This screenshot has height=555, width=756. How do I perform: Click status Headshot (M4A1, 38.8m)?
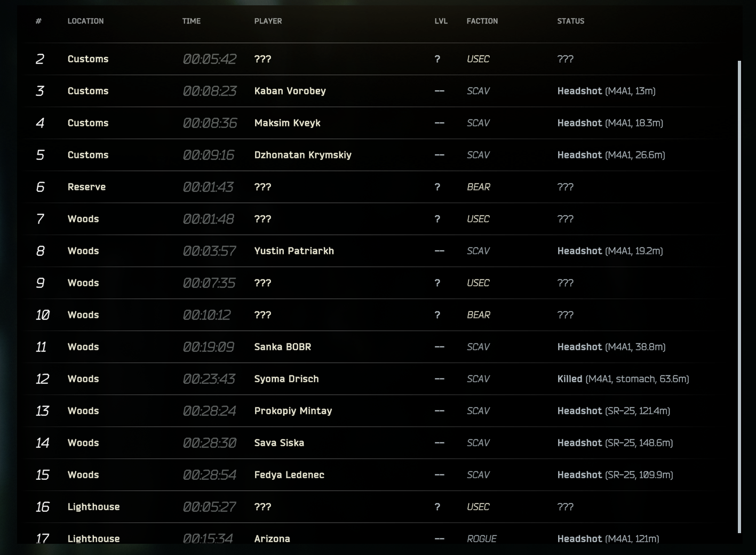click(611, 347)
